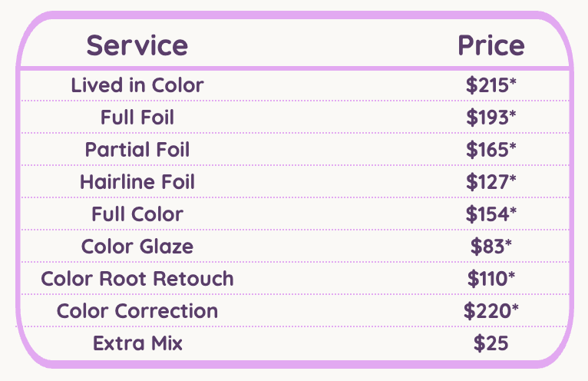Select the Hairline Foil service
This screenshot has height=381, width=588.
tap(137, 182)
